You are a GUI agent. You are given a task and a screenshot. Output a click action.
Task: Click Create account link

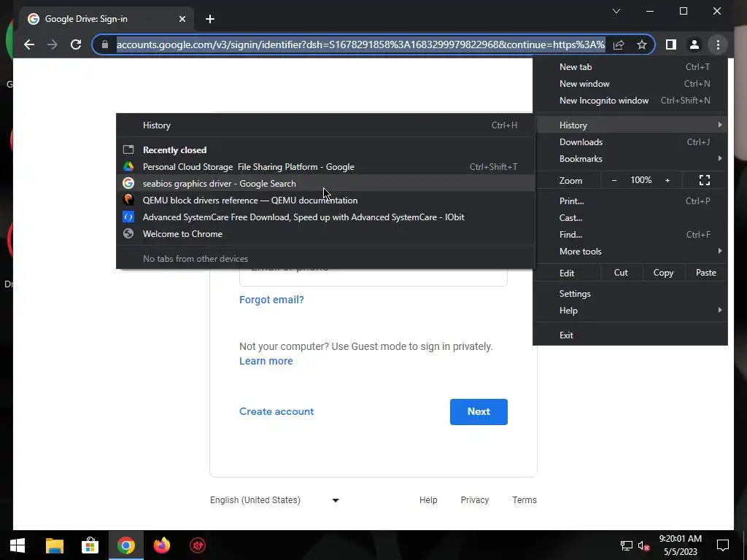tap(276, 411)
